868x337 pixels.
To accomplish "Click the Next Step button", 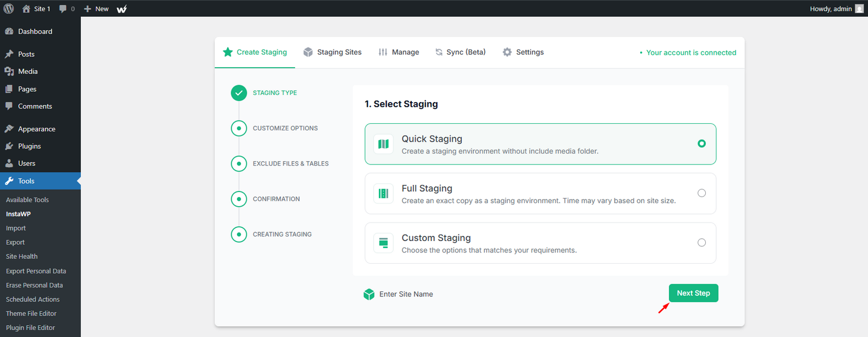I will click(693, 293).
